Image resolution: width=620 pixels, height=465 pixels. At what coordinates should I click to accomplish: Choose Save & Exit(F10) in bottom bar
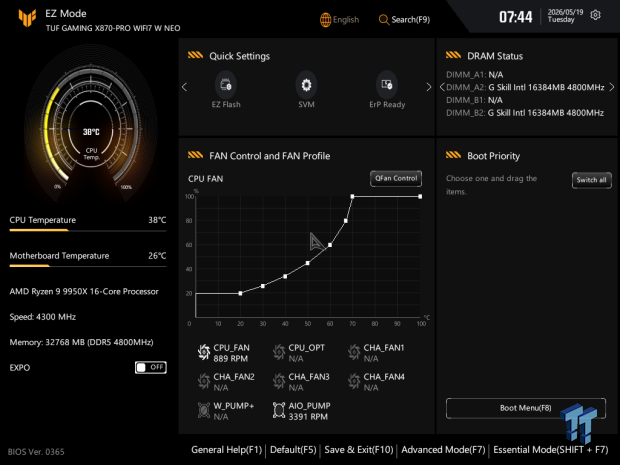coord(359,450)
